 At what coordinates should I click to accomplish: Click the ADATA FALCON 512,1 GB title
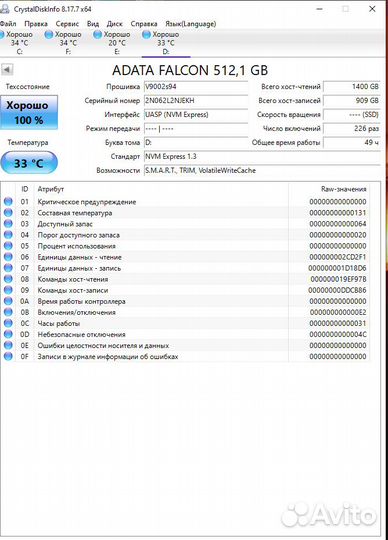click(190, 70)
